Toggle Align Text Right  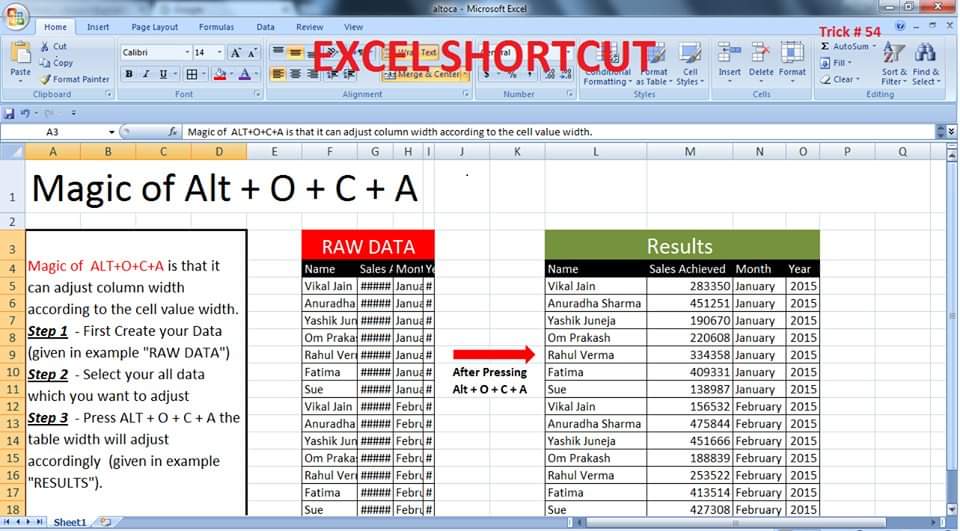[x=312, y=75]
